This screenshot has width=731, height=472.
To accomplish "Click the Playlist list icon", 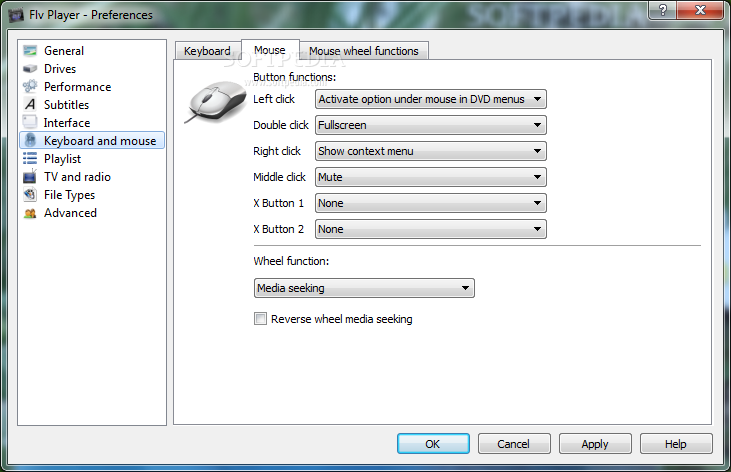I will tap(30, 159).
